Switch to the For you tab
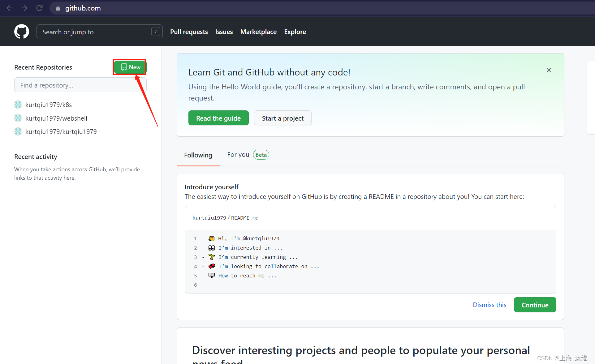595x364 pixels. click(x=238, y=155)
